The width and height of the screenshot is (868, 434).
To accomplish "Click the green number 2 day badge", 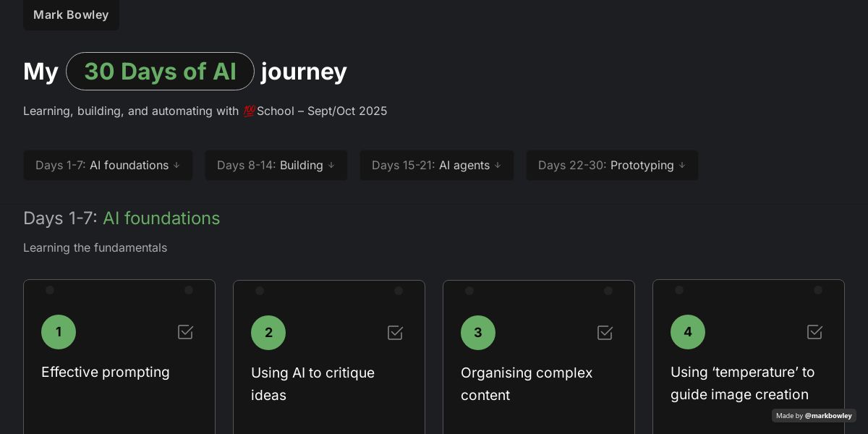I will 268,333.
